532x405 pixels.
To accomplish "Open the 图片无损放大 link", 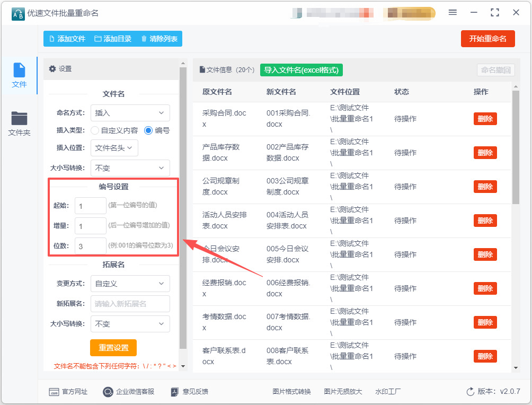I will [343, 392].
